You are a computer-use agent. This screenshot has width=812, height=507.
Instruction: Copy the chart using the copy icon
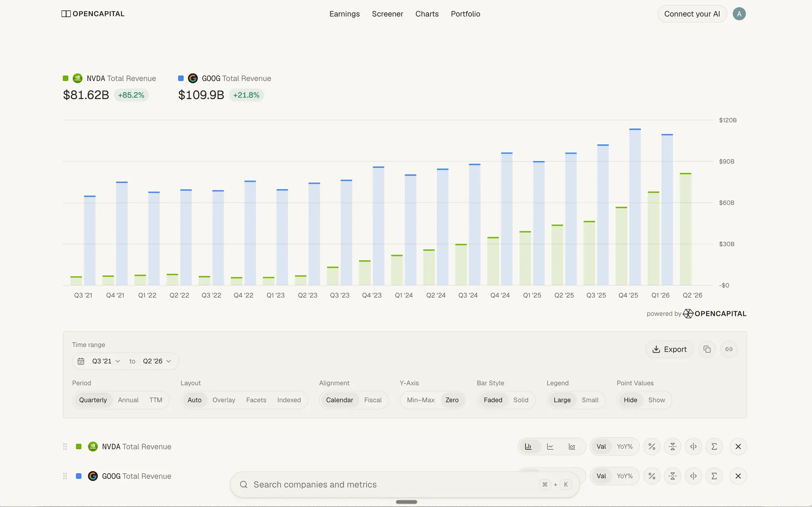[x=707, y=349]
